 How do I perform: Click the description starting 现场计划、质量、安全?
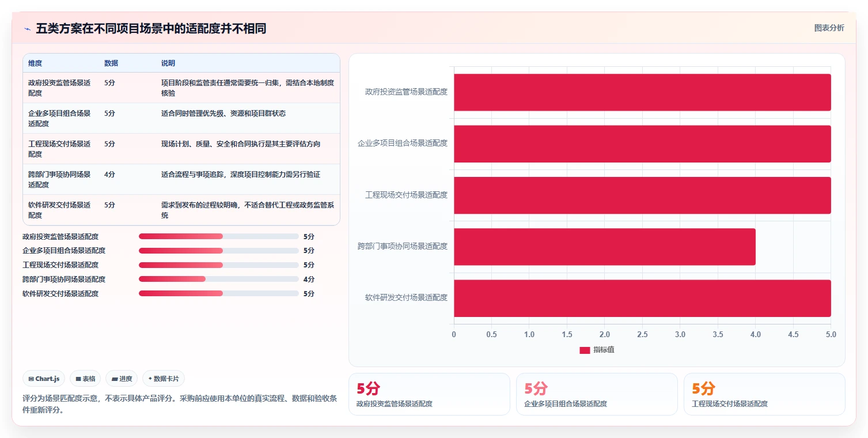241,144
